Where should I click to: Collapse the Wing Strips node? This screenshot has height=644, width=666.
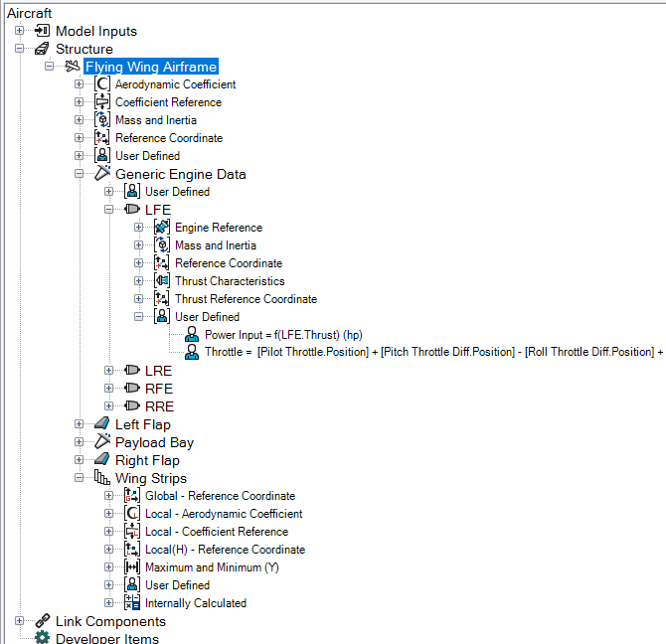79,478
